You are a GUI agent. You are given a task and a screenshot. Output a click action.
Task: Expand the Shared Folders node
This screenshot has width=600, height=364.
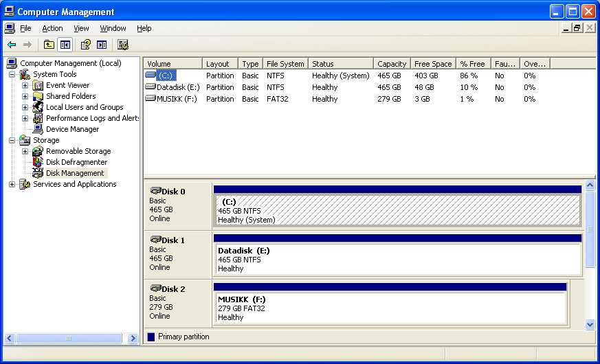click(x=25, y=96)
